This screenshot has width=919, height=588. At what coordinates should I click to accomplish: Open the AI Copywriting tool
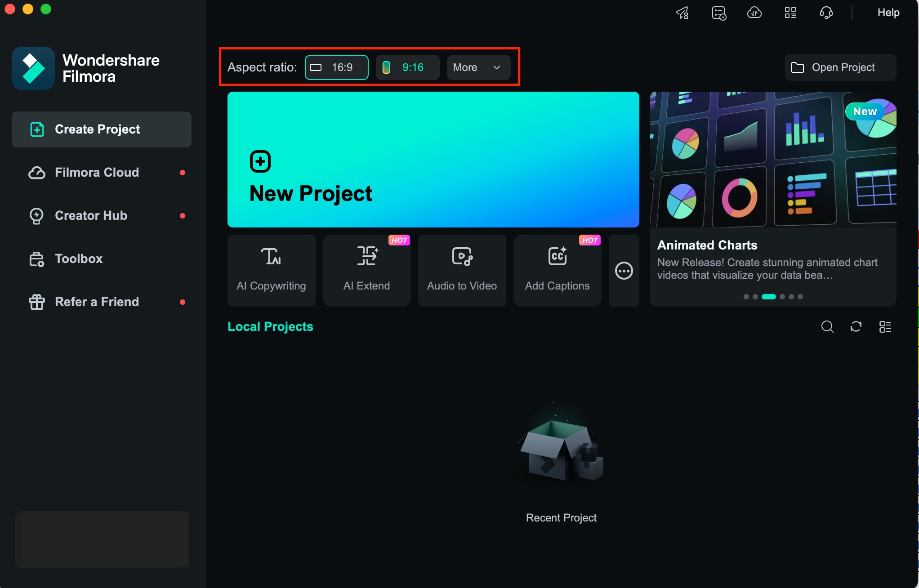271,270
